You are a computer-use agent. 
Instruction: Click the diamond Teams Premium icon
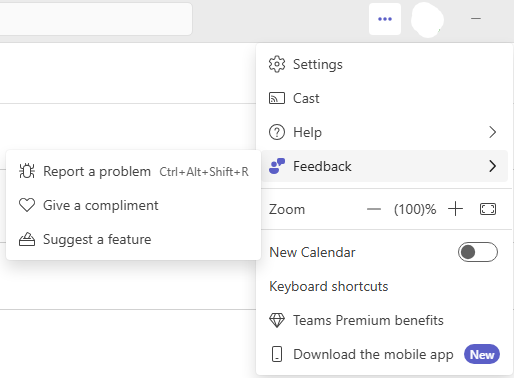tap(277, 320)
